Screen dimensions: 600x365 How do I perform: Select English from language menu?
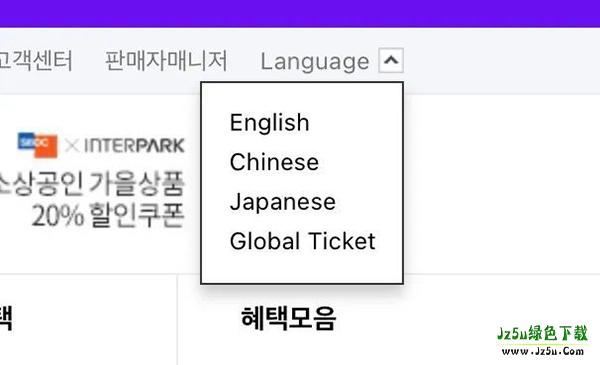pos(269,123)
